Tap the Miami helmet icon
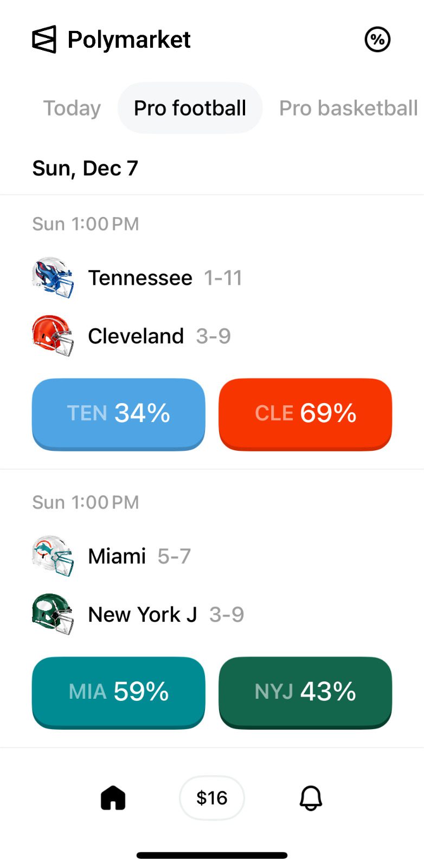This screenshot has height=868, width=424. tap(53, 556)
